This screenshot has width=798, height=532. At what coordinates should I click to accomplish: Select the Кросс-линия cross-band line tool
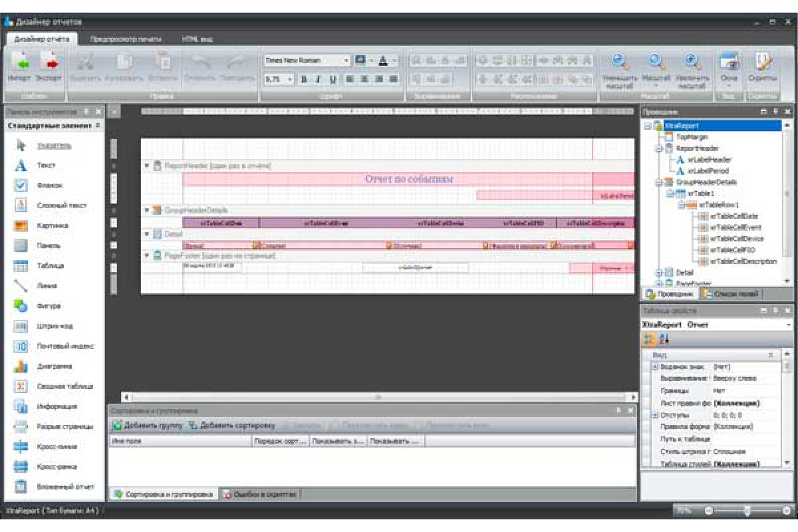point(57,447)
